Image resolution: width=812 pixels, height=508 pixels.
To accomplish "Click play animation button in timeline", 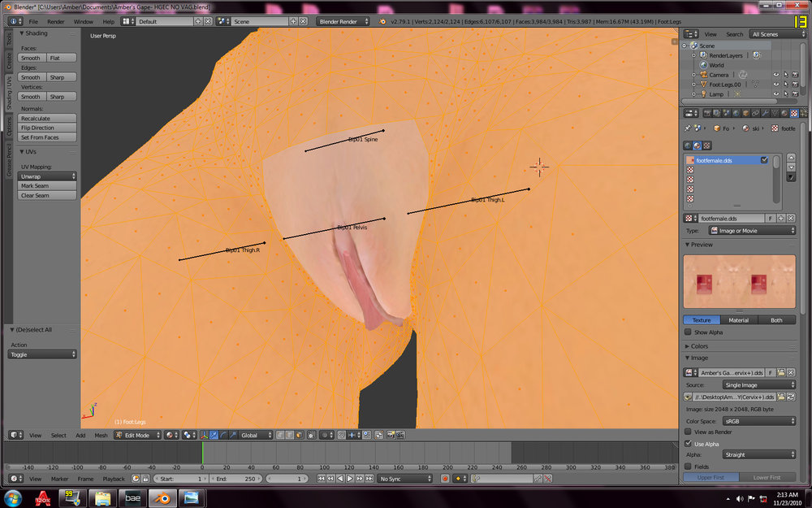I will tap(349, 479).
